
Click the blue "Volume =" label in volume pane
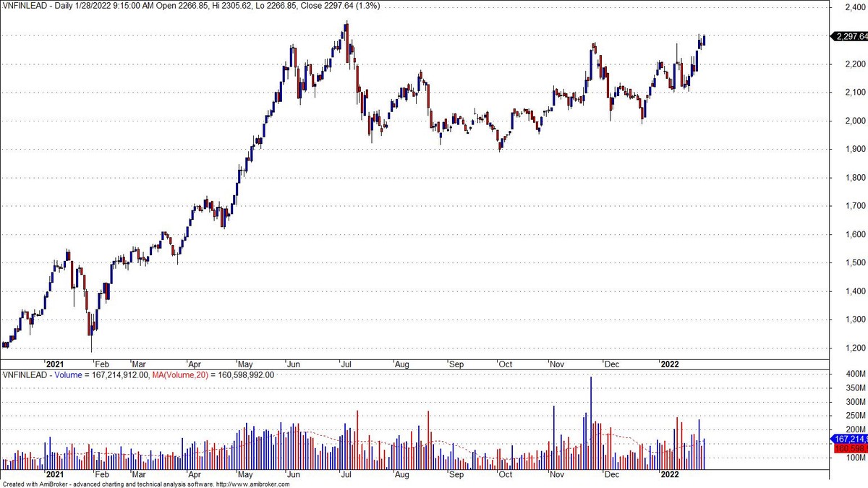(x=77, y=375)
